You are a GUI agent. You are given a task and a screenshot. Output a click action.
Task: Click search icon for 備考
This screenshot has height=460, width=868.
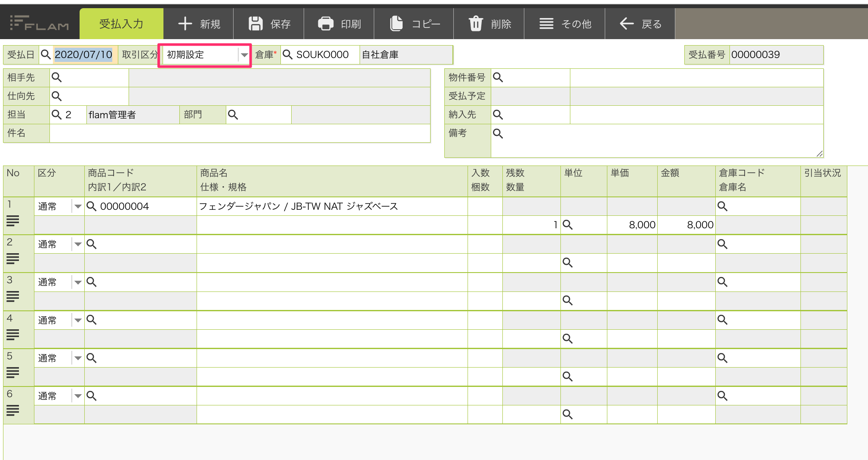tap(498, 133)
